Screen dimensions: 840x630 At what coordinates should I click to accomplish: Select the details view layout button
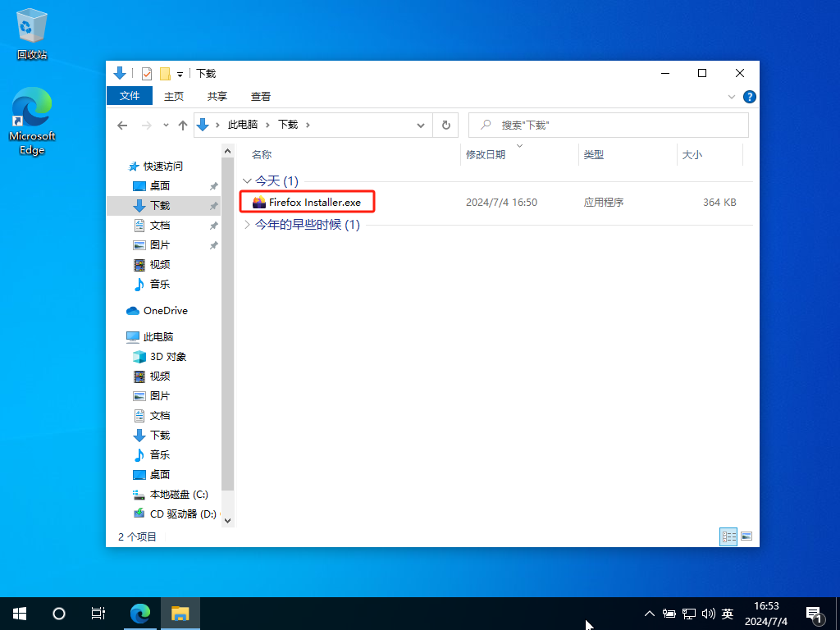point(728,536)
